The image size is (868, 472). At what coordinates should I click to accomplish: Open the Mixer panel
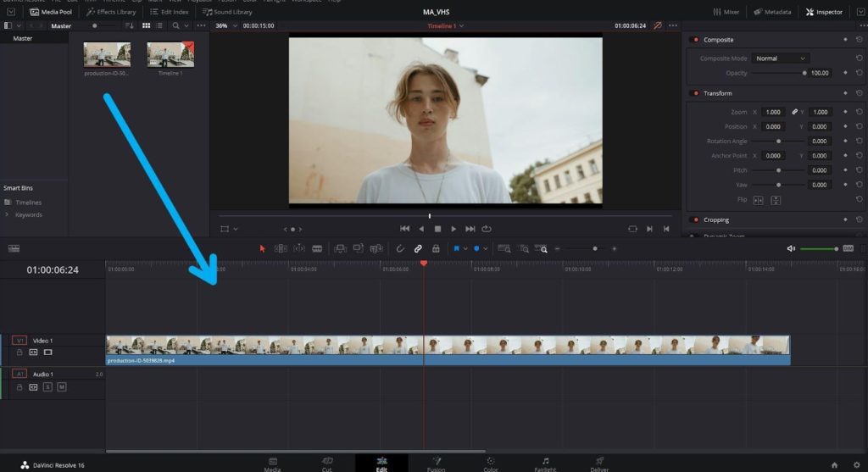click(726, 12)
